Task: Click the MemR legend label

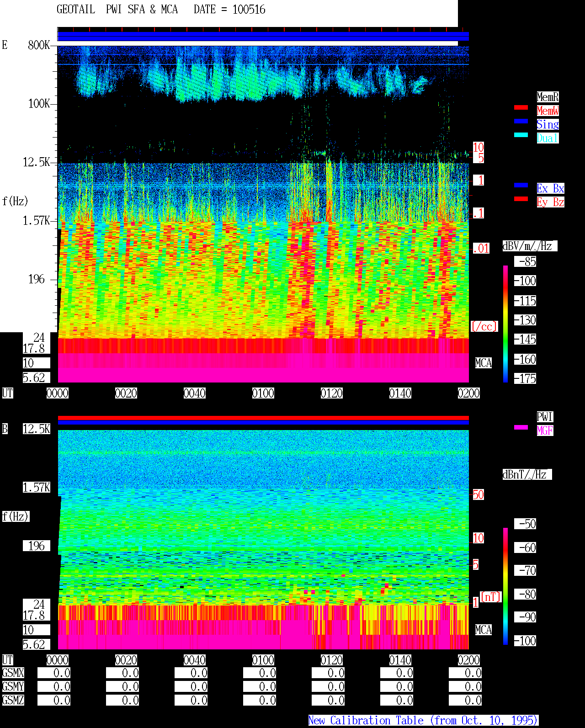Action: [548, 97]
